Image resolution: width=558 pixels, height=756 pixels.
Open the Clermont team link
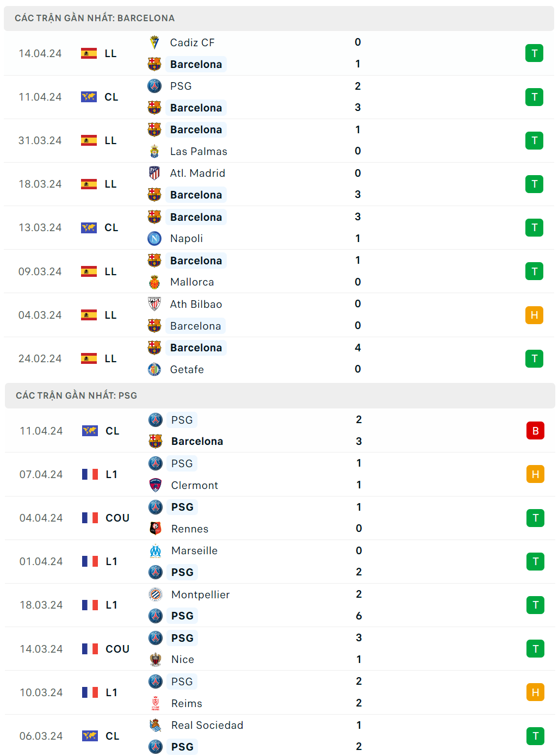pyautogui.click(x=194, y=485)
